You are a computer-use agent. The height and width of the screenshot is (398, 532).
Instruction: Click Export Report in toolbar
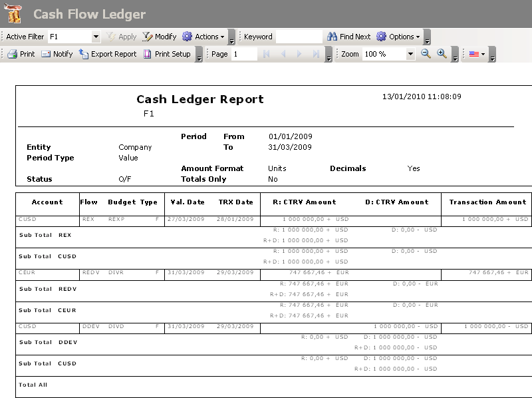pyautogui.click(x=107, y=54)
